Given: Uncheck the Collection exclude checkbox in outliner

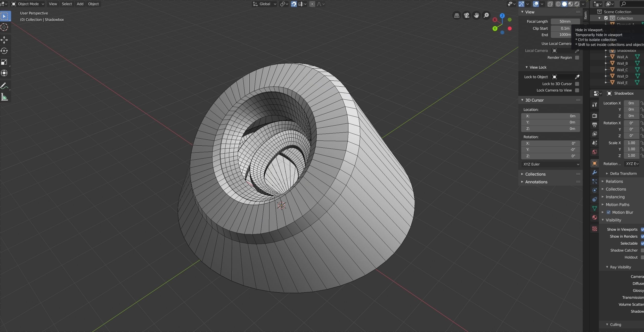Looking at the screenshot, I should [606, 18].
